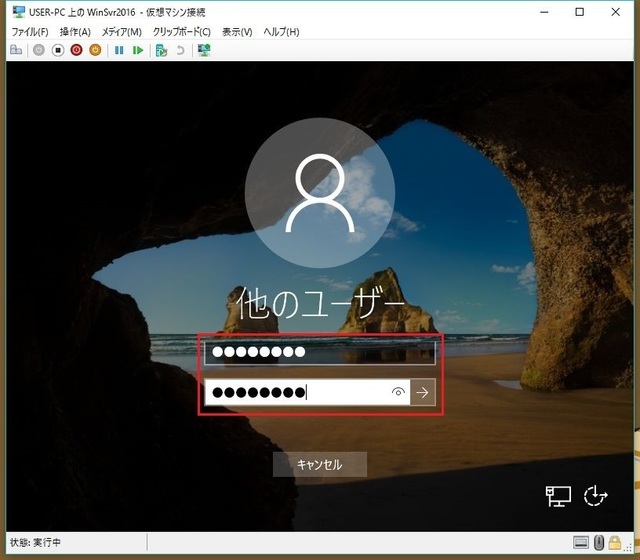Image resolution: width=640 pixels, height=560 pixels.
Task: Click the キャンセル button
Action: pyautogui.click(x=320, y=464)
